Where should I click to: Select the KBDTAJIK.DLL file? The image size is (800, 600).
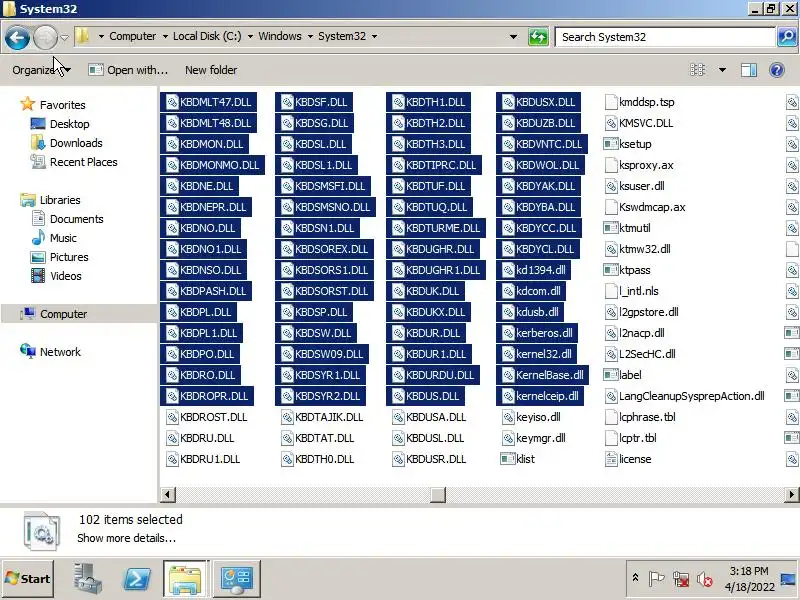pyautogui.click(x=322, y=417)
